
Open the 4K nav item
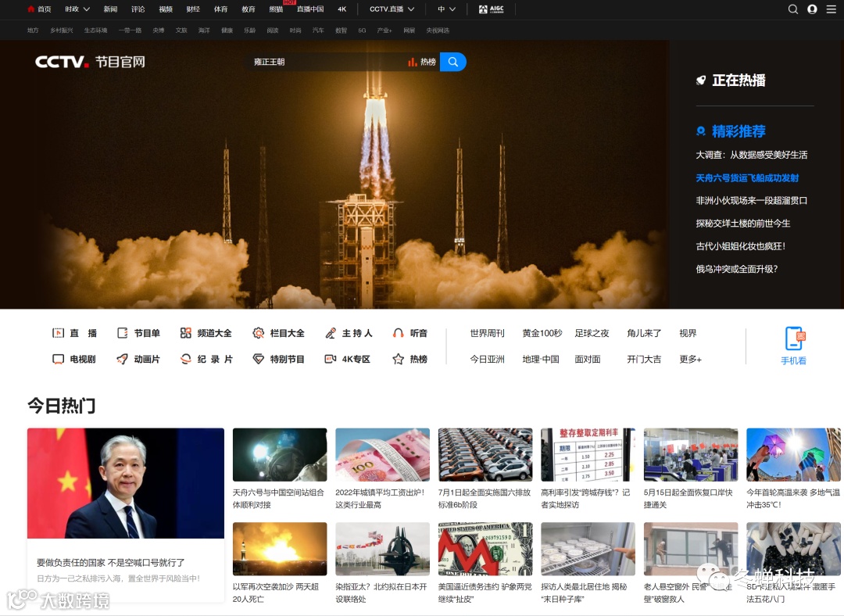(342, 9)
